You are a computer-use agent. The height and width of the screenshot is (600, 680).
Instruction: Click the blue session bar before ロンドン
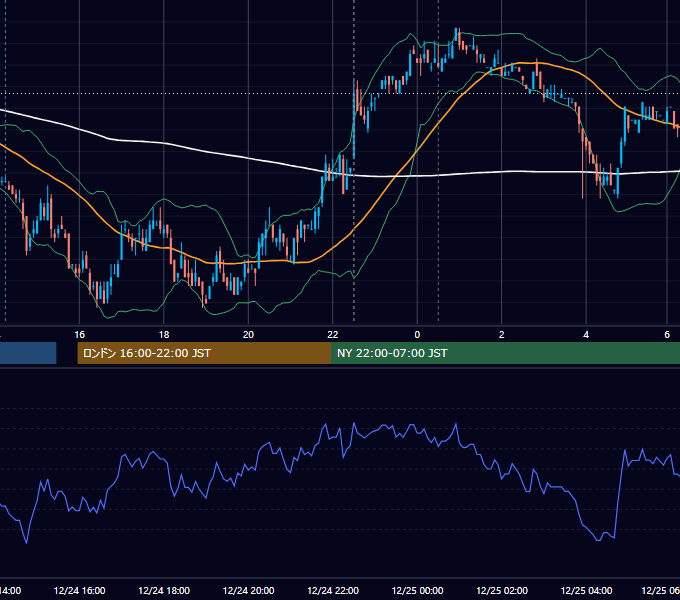point(28,353)
